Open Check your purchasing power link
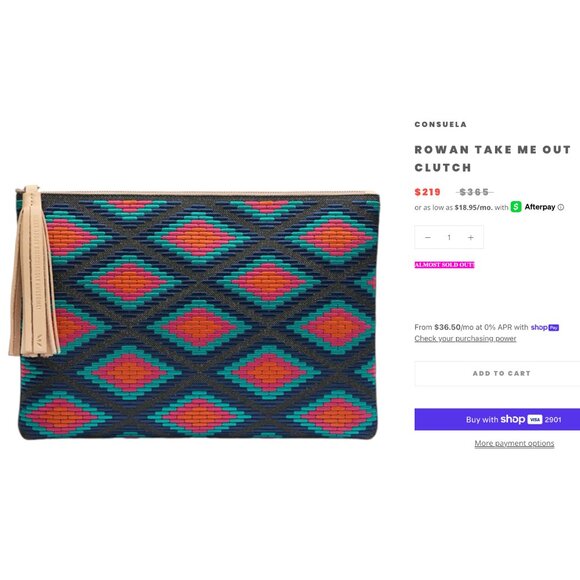This screenshot has height=580, width=580. tap(465, 338)
